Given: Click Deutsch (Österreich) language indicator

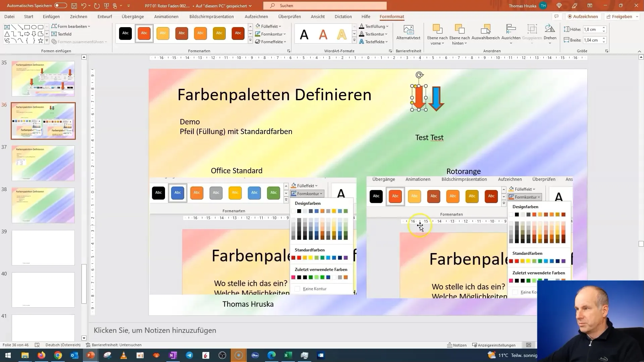Looking at the screenshot, I should pos(63,345).
